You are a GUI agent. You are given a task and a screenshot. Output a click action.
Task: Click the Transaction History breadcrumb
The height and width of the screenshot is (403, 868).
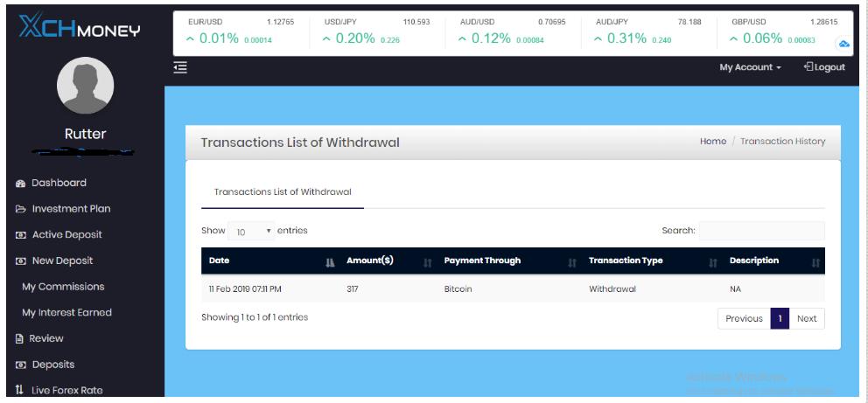(783, 142)
